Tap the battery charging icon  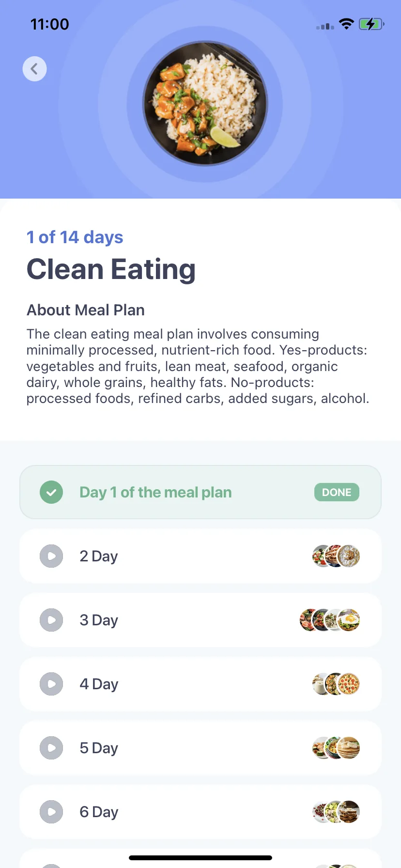coord(371,24)
